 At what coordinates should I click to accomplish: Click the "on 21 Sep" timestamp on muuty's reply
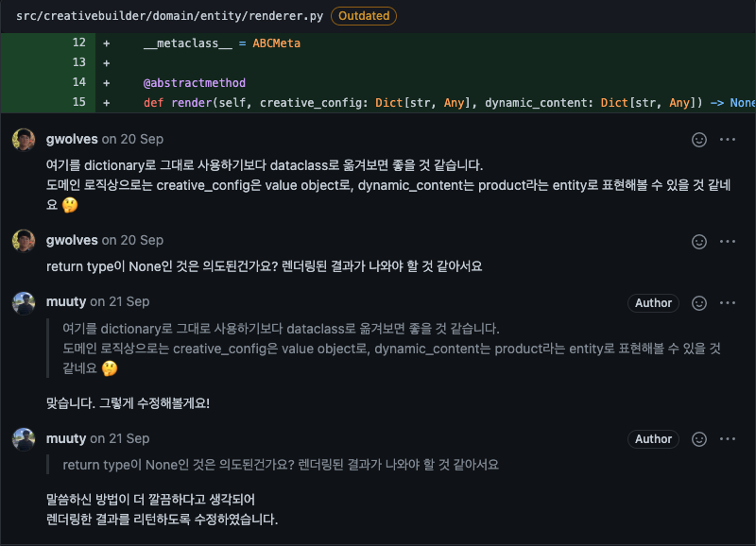click(x=119, y=302)
